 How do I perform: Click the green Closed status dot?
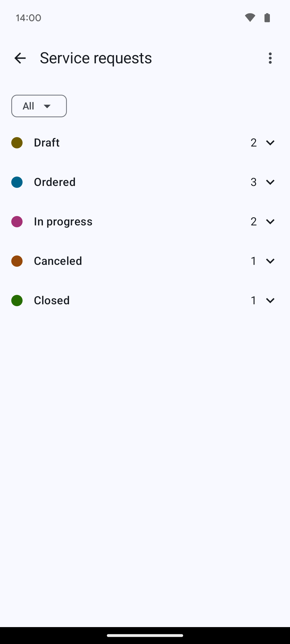[17, 301]
